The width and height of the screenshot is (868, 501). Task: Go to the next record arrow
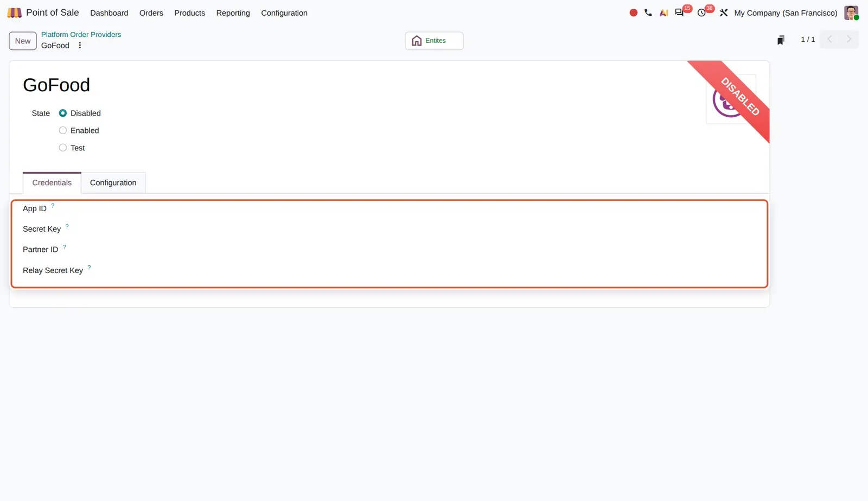coord(849,40)
